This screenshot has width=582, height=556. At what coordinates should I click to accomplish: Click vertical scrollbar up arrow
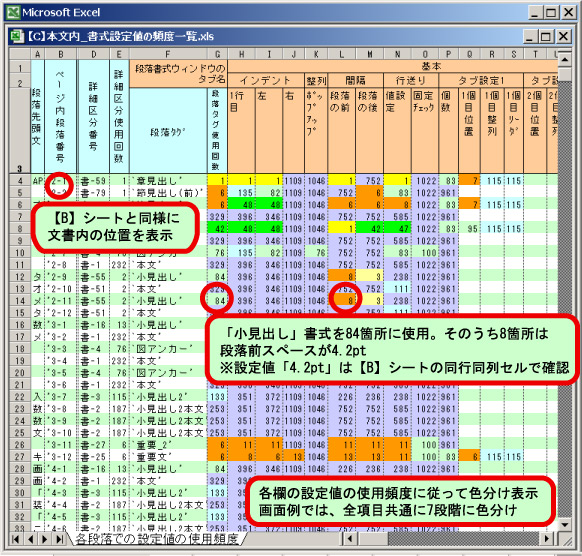565,59
